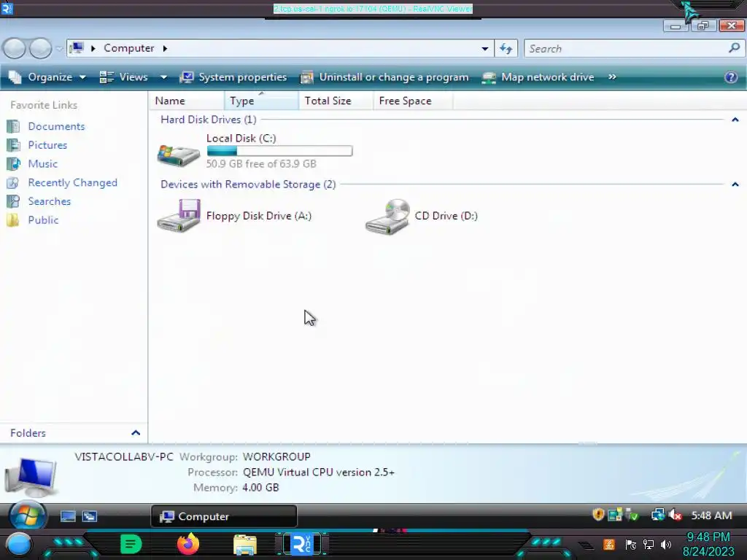747x560 pixels.
Task: Expand the Folders pane chevron
Action: [136, 433]
